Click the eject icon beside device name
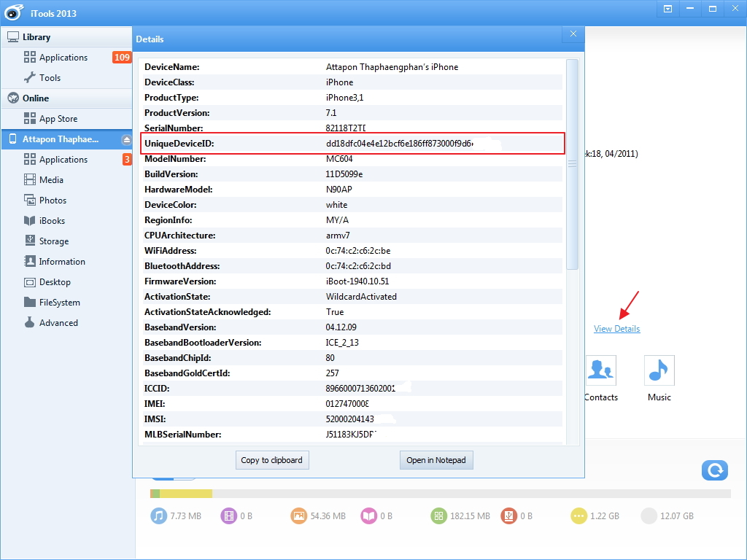 coord(126,139)
